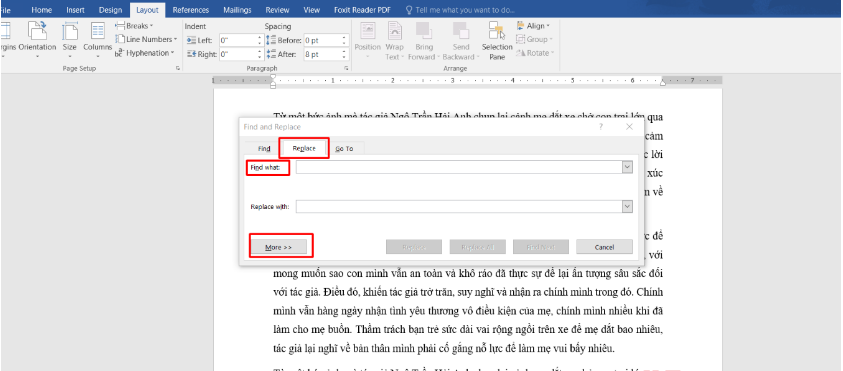Adjust the Indent Left stepper arrows
The width and height of the screenshot is (843, 371).
pos(260,40)
